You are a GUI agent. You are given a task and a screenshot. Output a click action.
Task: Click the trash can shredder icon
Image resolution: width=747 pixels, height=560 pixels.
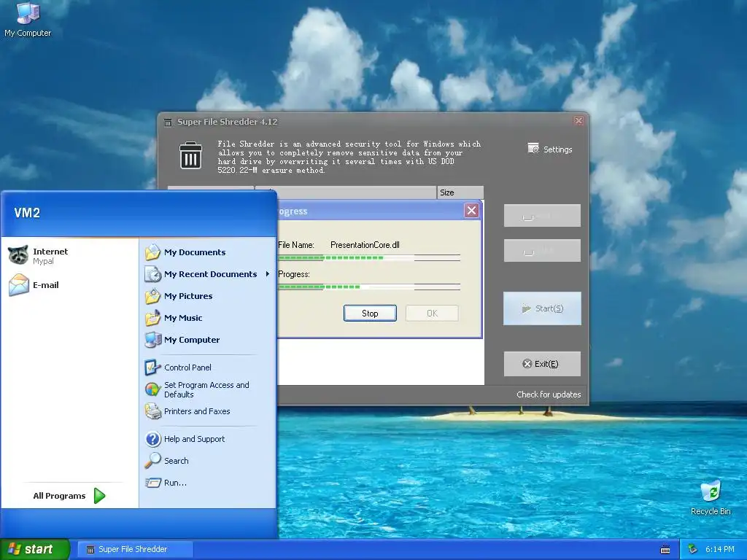pyautogui.click(x=190, y=155)
